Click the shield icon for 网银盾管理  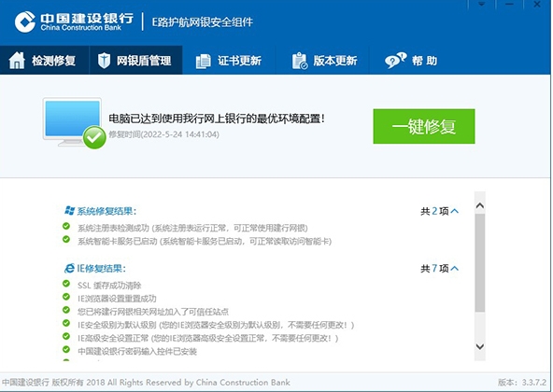point(104,61)
